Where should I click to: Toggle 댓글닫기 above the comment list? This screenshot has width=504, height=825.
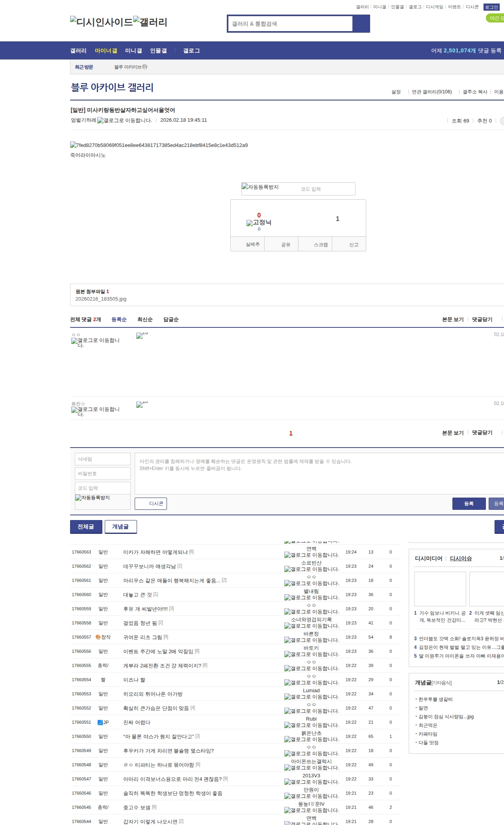[482, 320]
